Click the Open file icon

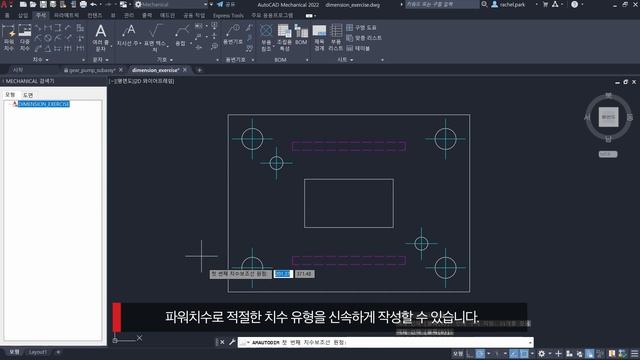pos(33,4)
